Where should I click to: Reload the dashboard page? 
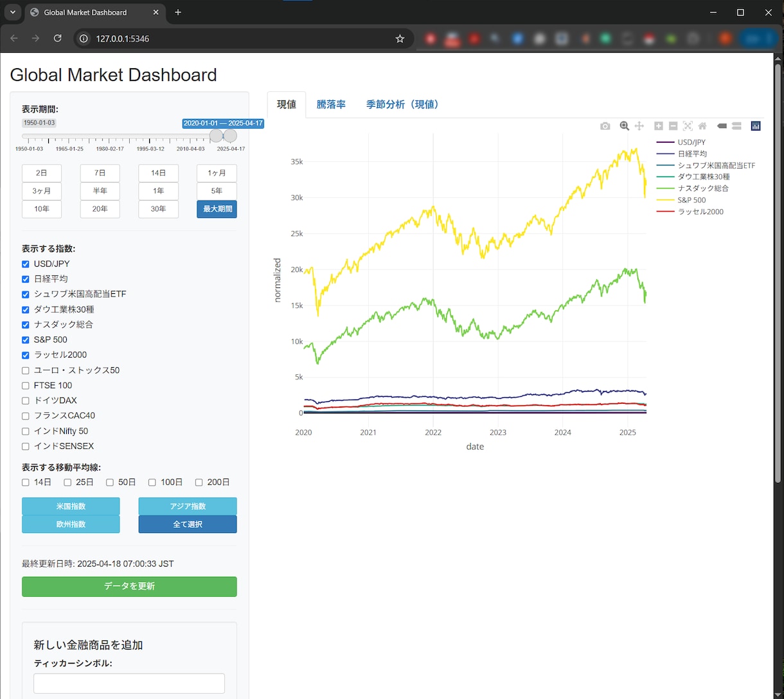[58, 39]
